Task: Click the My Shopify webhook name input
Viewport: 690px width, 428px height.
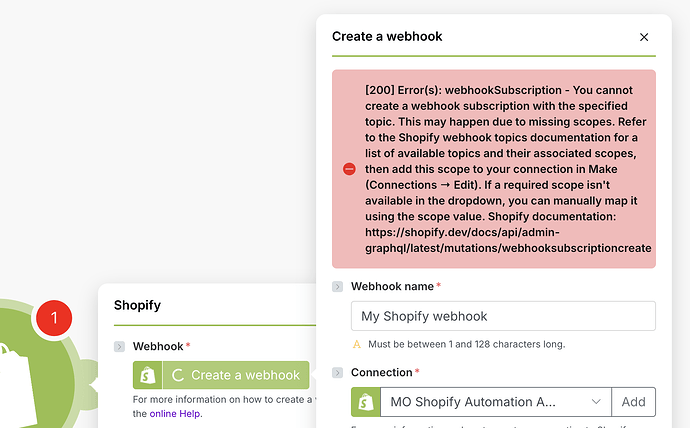Action: point(503,316)
